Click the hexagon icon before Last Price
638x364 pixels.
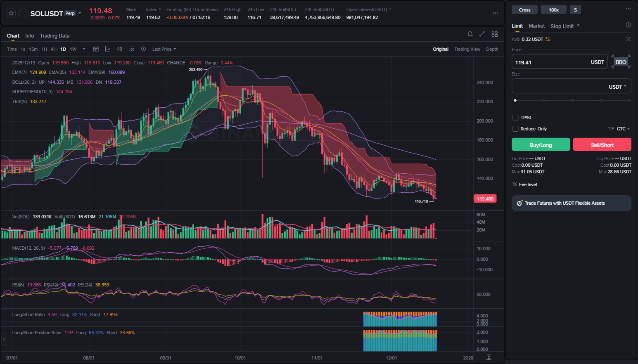point(143,49)
